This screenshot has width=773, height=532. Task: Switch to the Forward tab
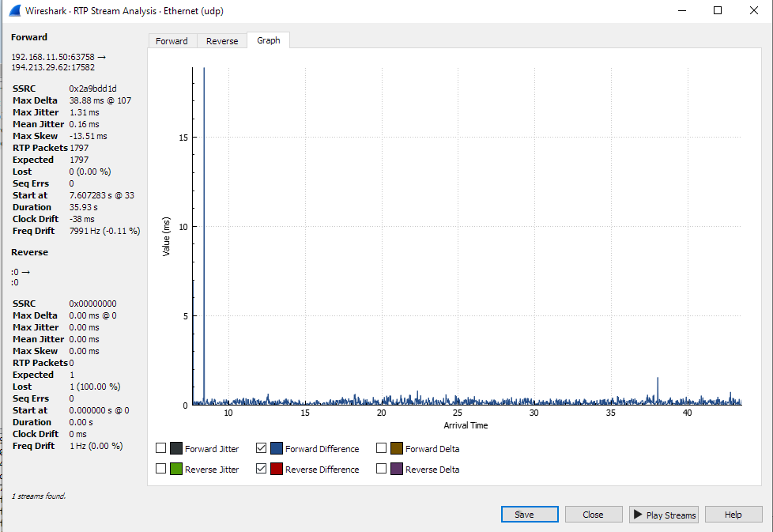pos(172,40)
